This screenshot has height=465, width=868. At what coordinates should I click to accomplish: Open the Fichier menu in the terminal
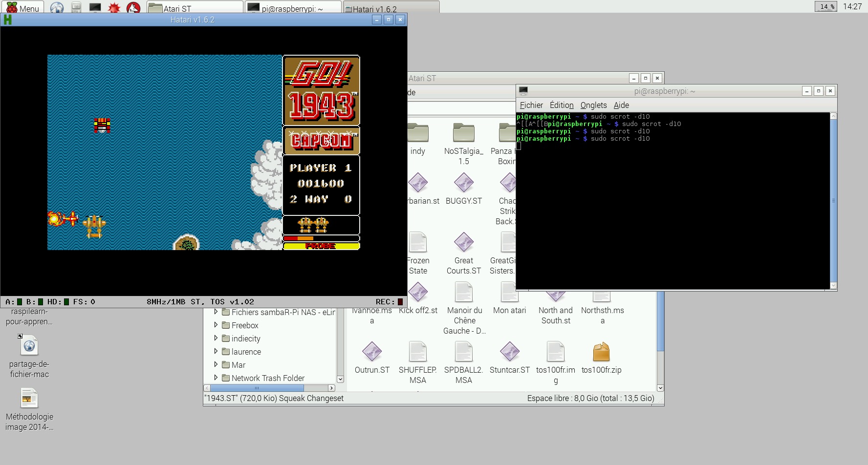tap(531, 105)
